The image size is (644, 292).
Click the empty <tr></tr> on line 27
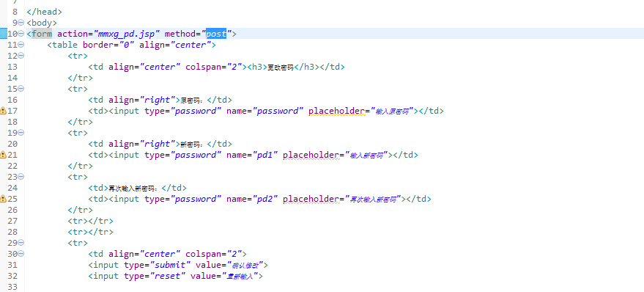click(x=90, y=221)
